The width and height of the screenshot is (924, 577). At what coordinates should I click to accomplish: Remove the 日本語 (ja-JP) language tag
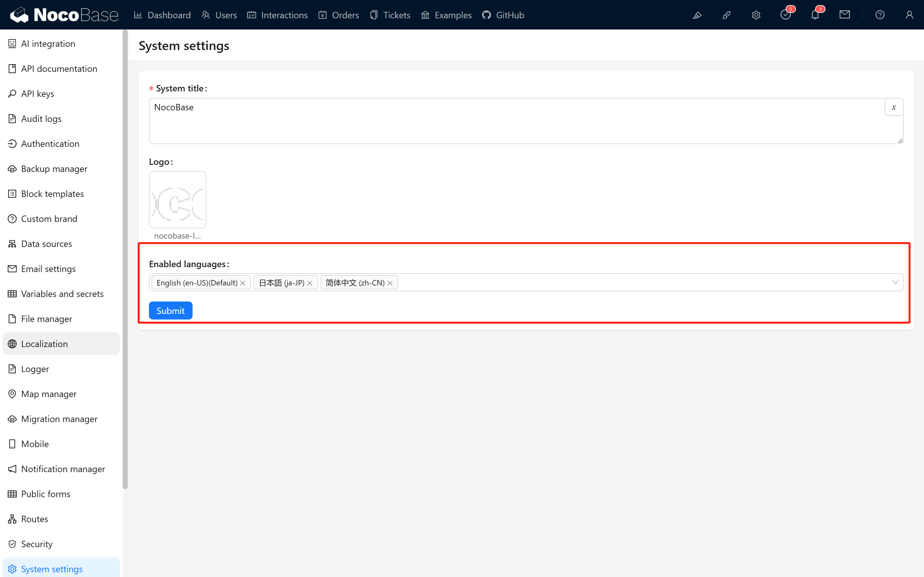[310, 283]
